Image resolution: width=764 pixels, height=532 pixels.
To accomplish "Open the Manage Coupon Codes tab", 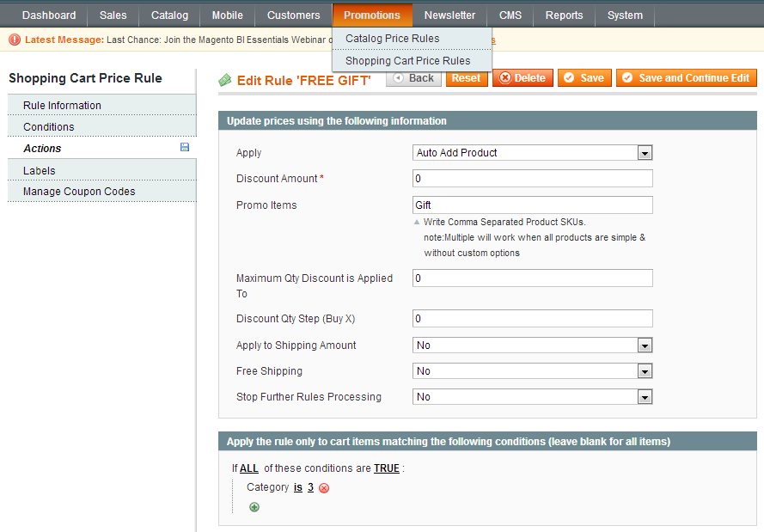I will [79, 192].
